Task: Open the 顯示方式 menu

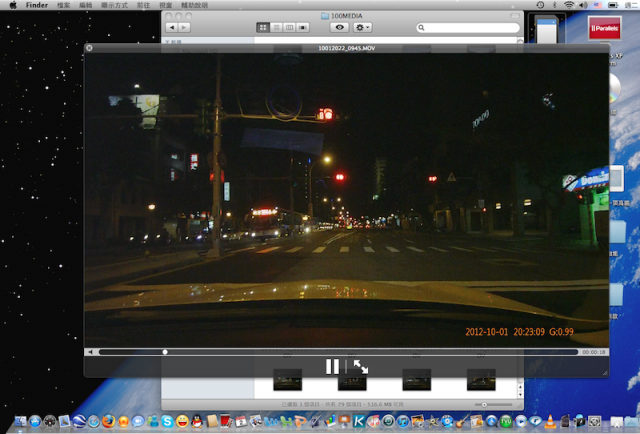Action: [114, 5]
